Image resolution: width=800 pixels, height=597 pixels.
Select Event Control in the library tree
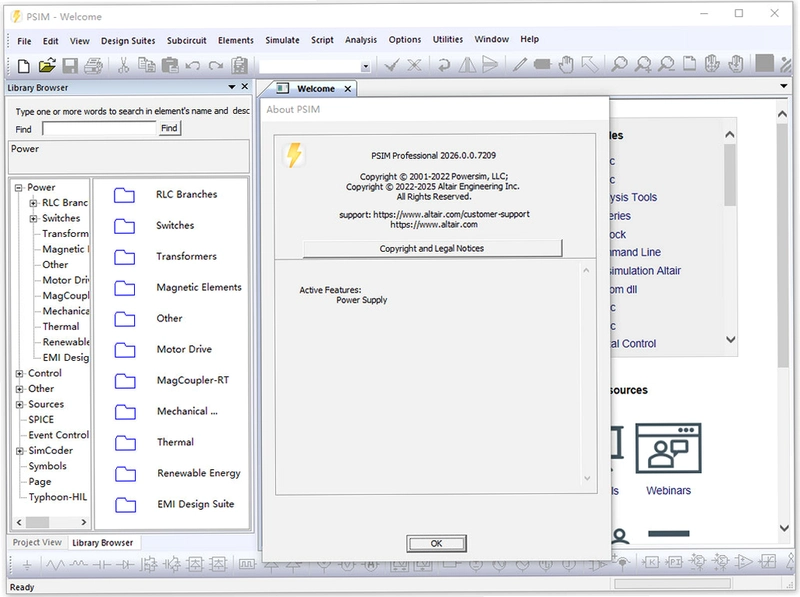coord(58,435)
